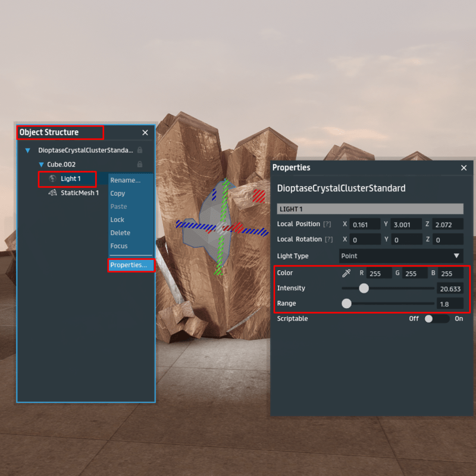
Task: Click the Local Position X input field
Action: pyautogui.click(x=365, y=225)
